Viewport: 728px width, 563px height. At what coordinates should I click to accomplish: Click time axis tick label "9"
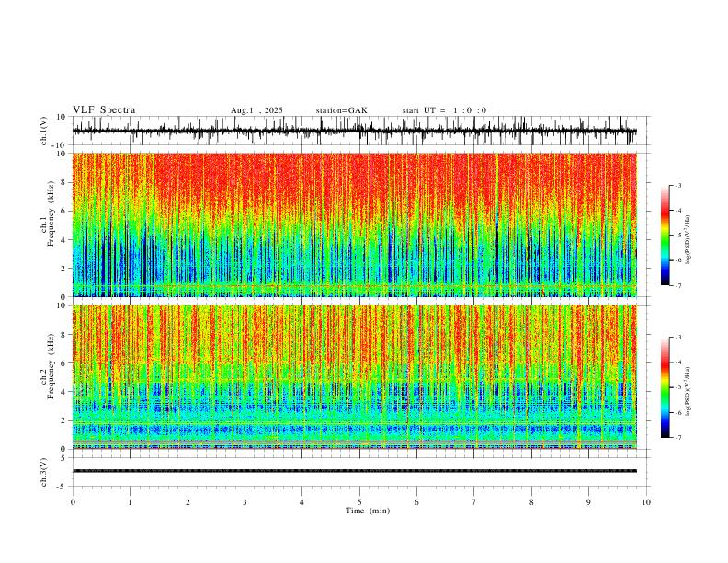pos(588,502)
